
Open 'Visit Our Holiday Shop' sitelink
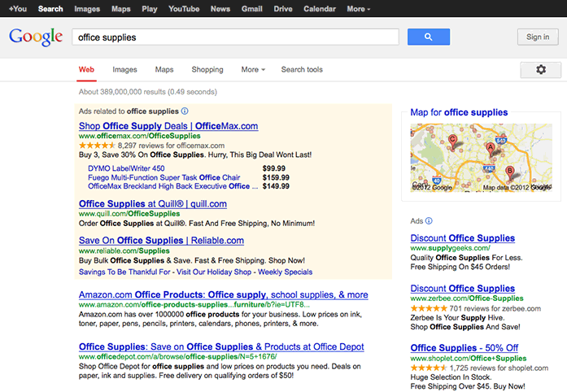[x=214, y=272]
